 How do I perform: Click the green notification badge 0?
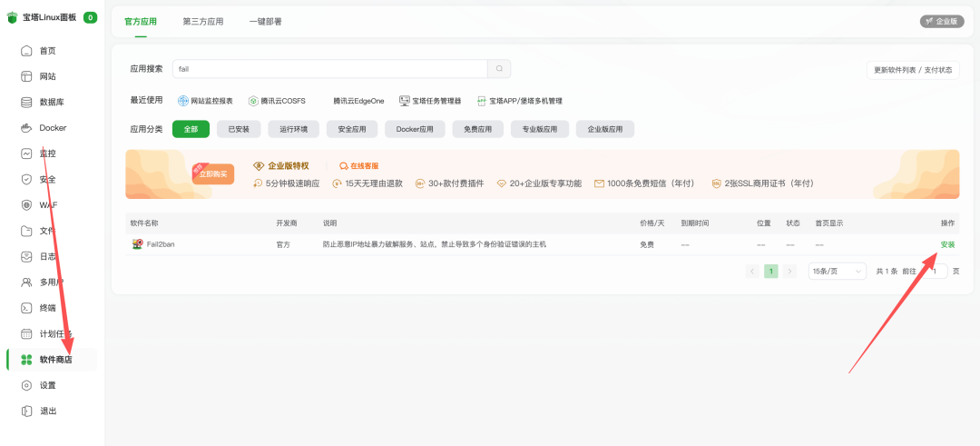pos(90,17)
